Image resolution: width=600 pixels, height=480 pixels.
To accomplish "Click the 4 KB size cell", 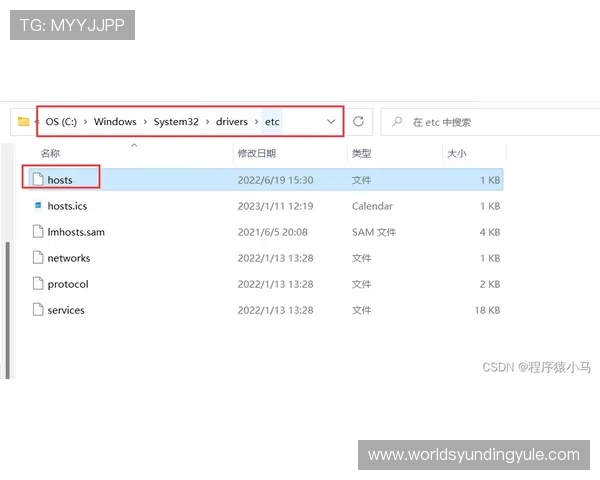I will 490,232.
